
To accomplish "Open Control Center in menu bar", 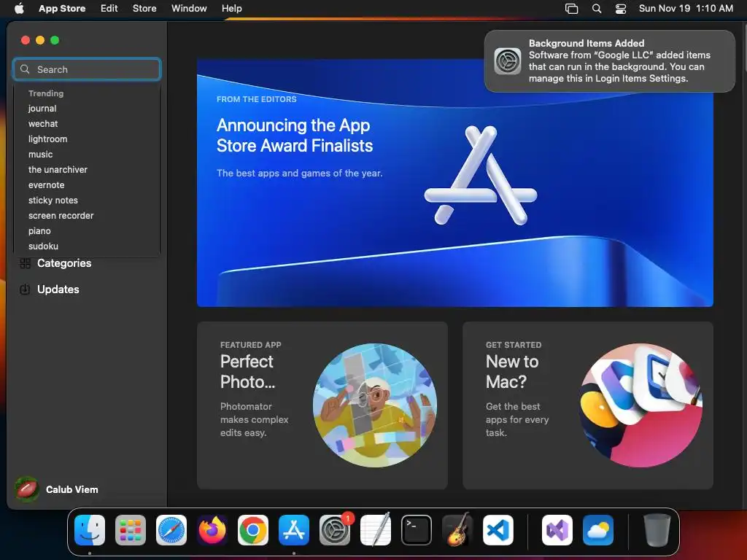I will point(621,8).
